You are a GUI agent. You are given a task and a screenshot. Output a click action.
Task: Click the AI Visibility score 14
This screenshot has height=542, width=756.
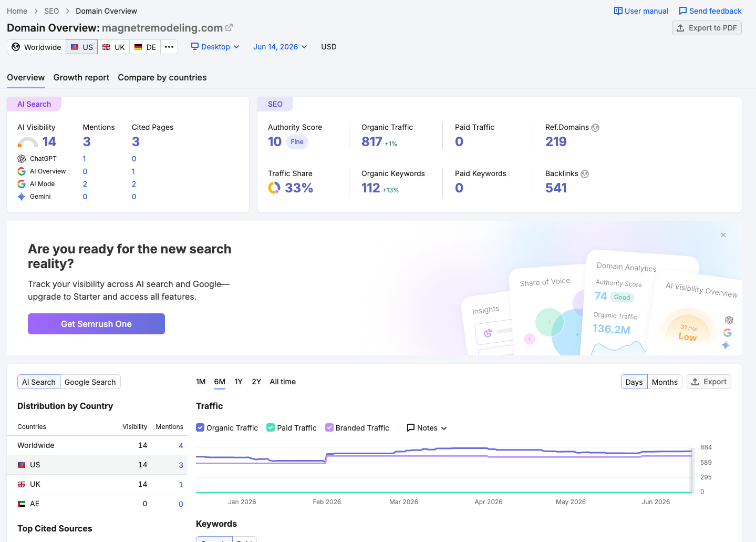49,141
